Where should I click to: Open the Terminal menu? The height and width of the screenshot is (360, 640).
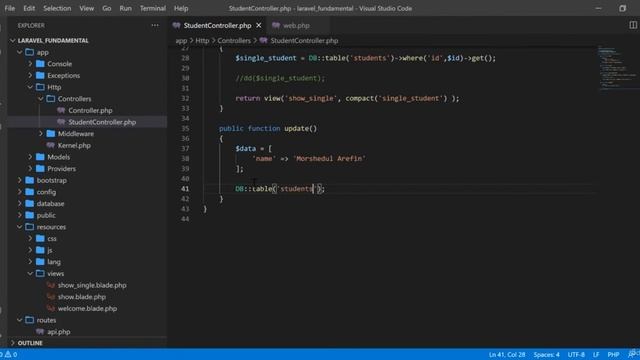point(153,8)
